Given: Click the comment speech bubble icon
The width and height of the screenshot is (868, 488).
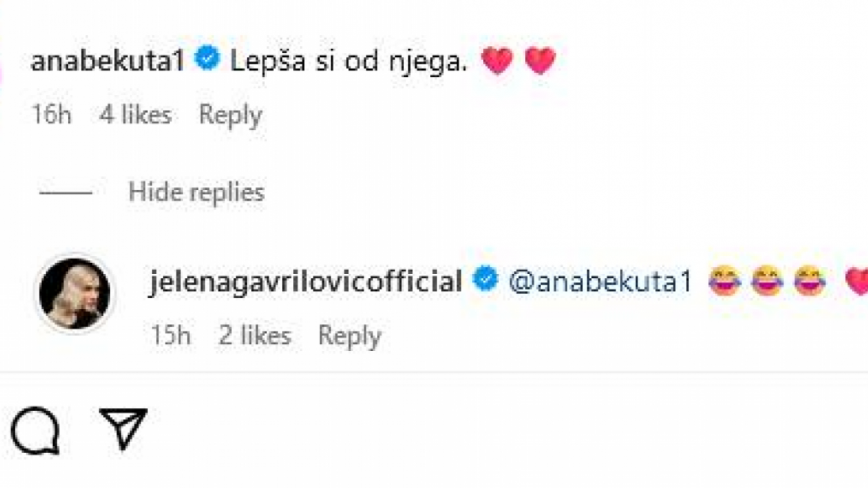Looking at the screenshot, I should (35, 430).
